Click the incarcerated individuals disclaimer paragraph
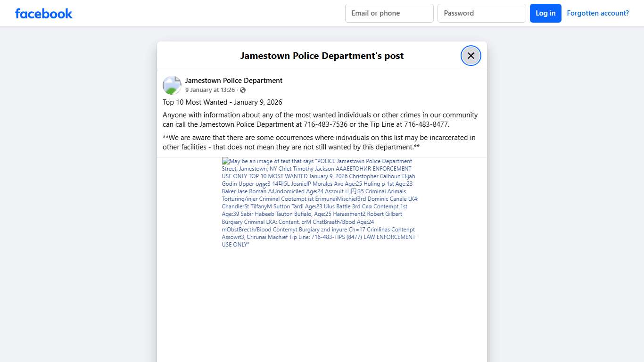The height and width of the screenshot is (362, 644). (x=319, y=142)
